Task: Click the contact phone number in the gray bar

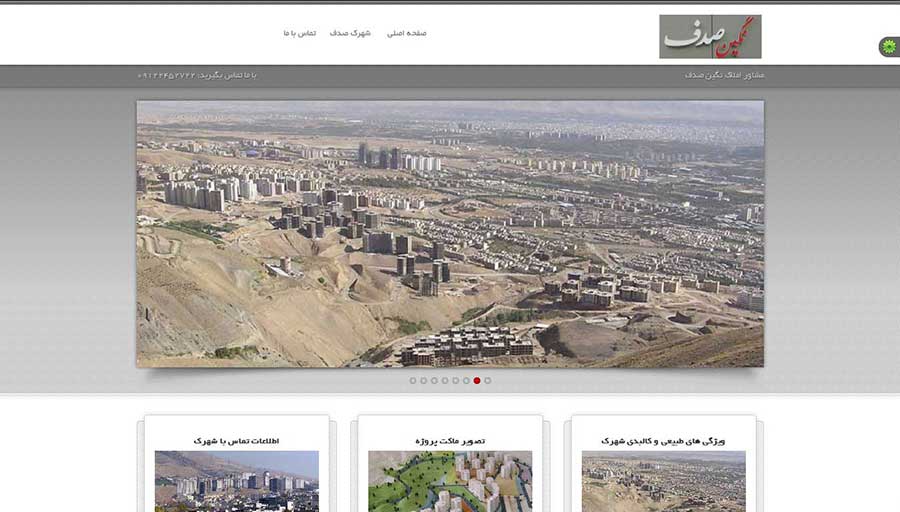Action: (x=197, y=76)
